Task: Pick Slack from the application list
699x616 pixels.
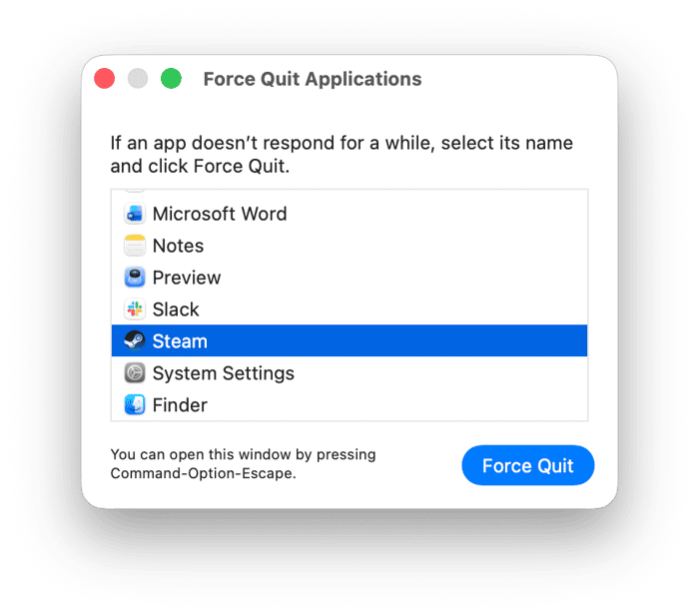Action: coord(176,309)
